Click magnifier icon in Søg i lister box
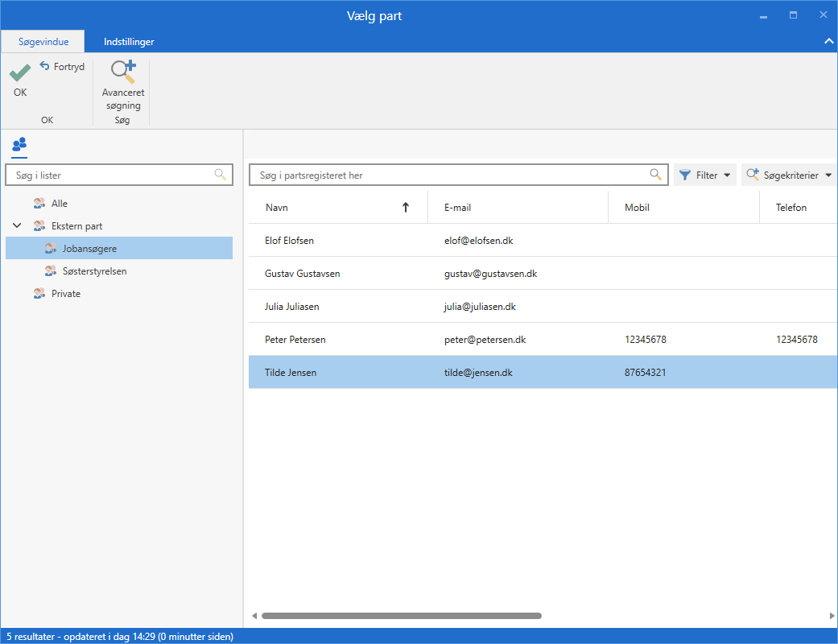This screenshot has width=838, height=644. point(220,174)
